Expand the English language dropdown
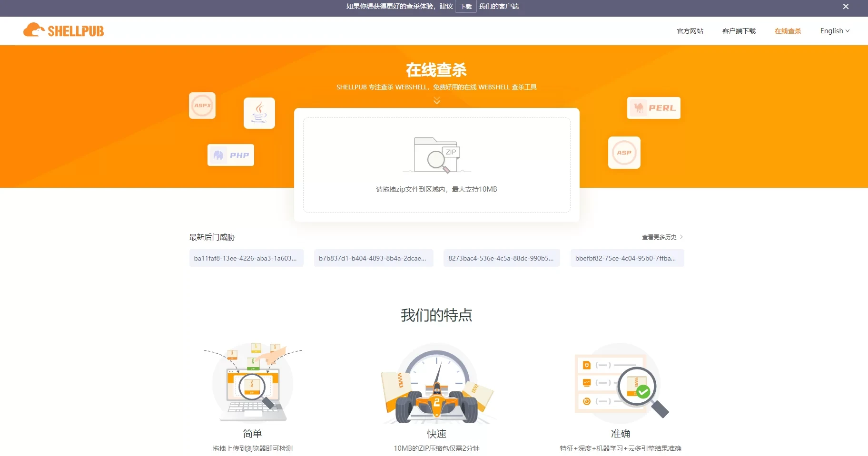This screenshot has height=456, width=868. coord(835,31)
